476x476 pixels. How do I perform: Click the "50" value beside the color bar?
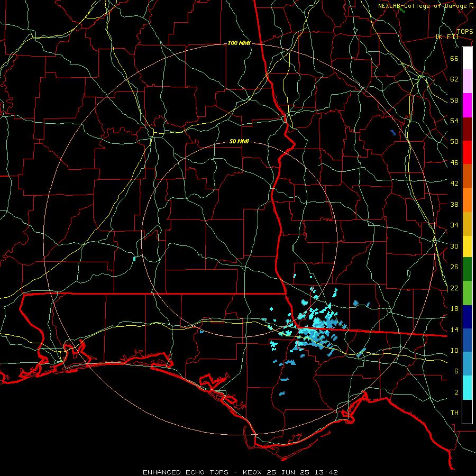tap(454, 141)
